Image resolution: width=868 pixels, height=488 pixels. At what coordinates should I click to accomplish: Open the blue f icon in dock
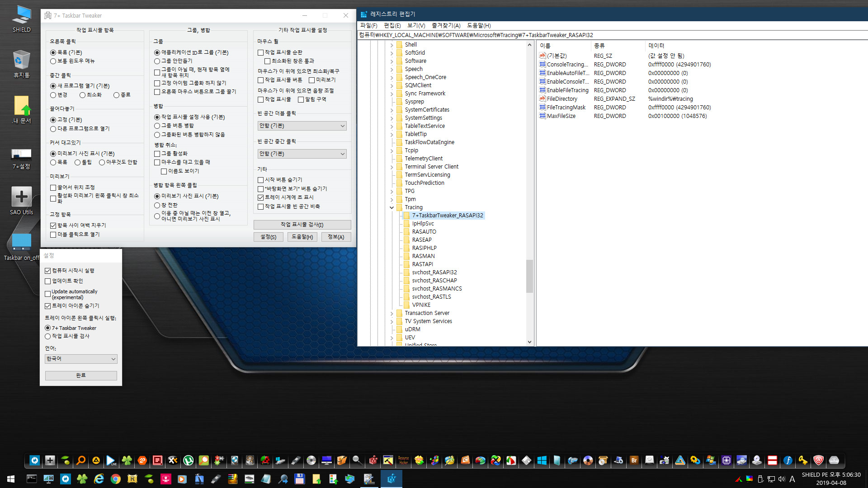tap(788, 460)
